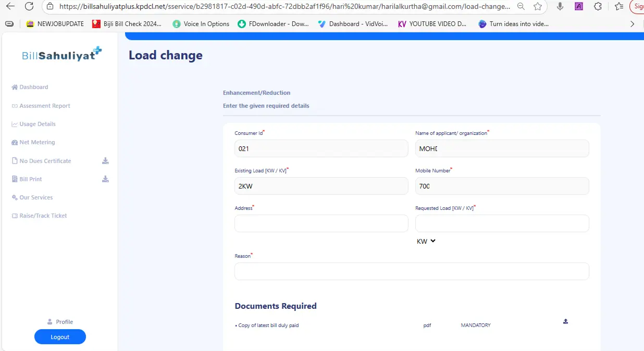
Task: Click the Address input field
Action: tap(321, 223)
